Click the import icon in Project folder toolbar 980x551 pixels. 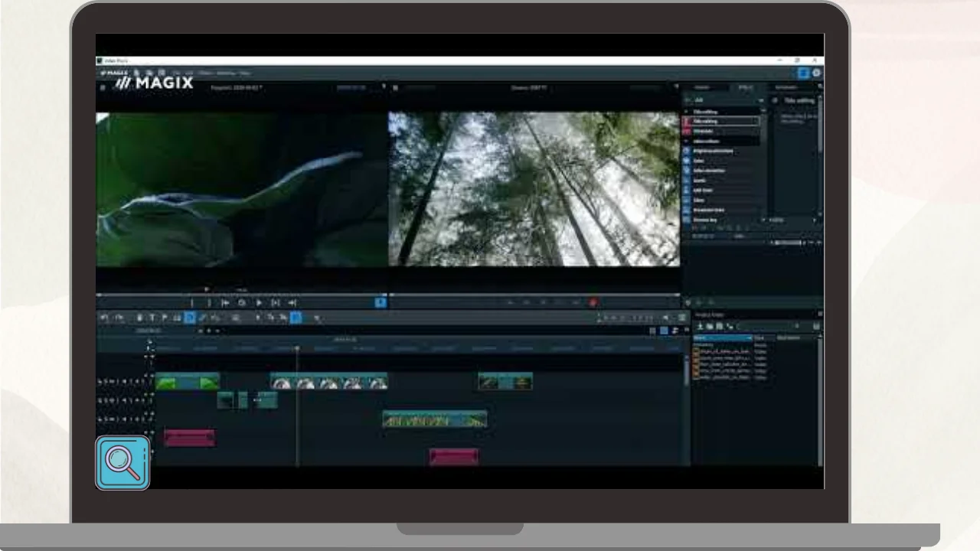click(700, 327)
